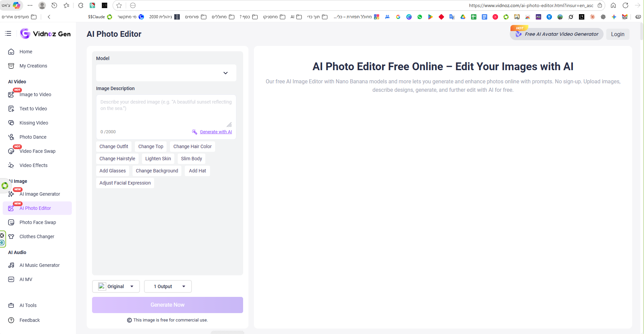Screen dimensions: 644x334
Task: Click the Login button
Action: click(x=617, y=34)
